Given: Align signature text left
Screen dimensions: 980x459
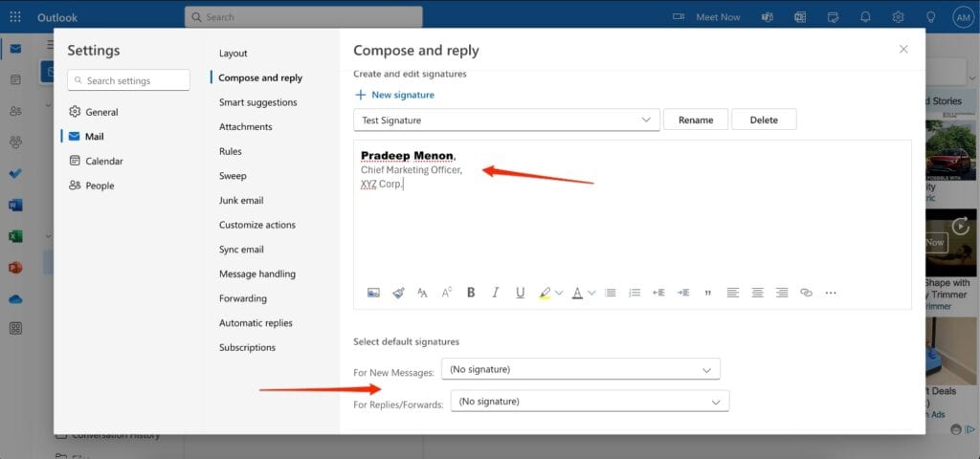Looking at the screenshot, I should pyautogui.click(x=733, y=293).
